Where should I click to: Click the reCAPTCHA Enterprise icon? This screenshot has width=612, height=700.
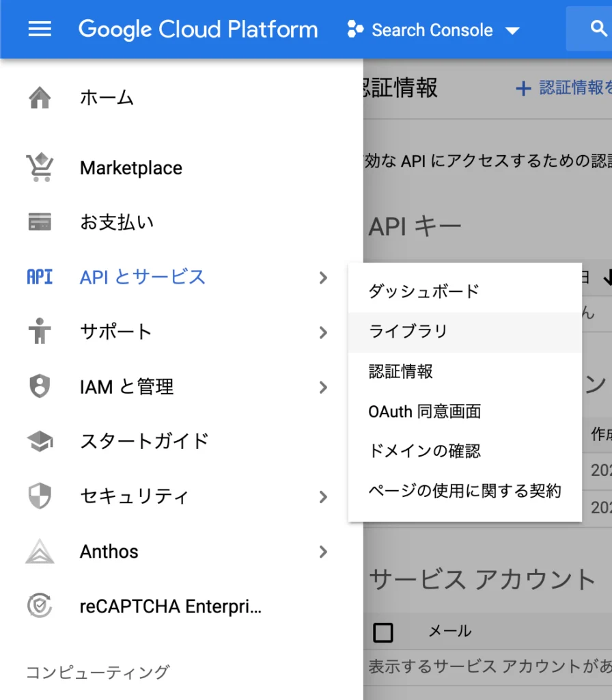[x=40, y=606]
